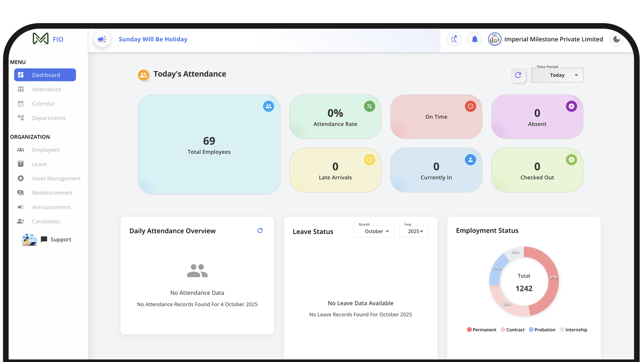Click the megaphone announcement icon in header
Screen dimensions: 644x362
click(102, 39)
